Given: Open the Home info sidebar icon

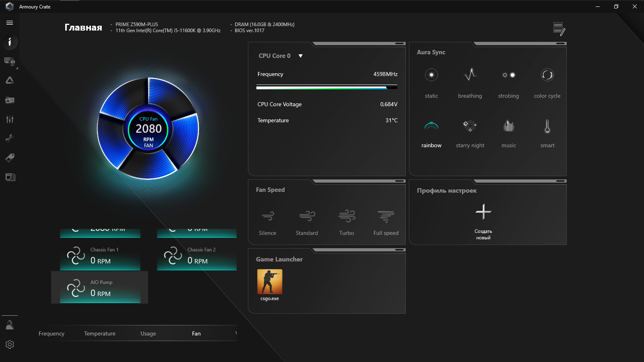Looking at the screenshot, I should coord(10,42).
